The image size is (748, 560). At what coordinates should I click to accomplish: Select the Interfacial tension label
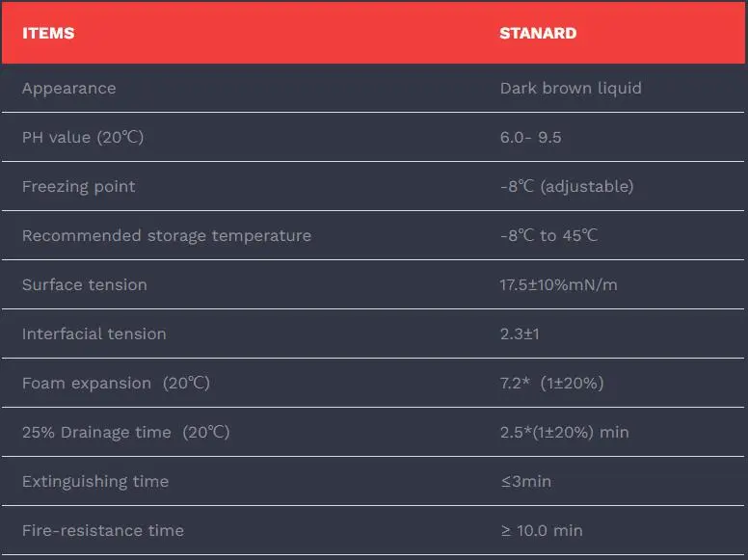click(94, 333)
